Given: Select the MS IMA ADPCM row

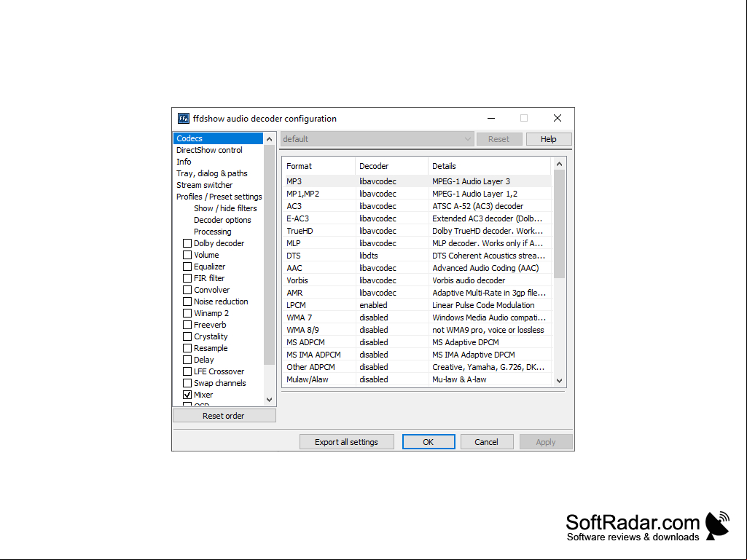Looking at the screenshot, I should [x=417, y=355].
